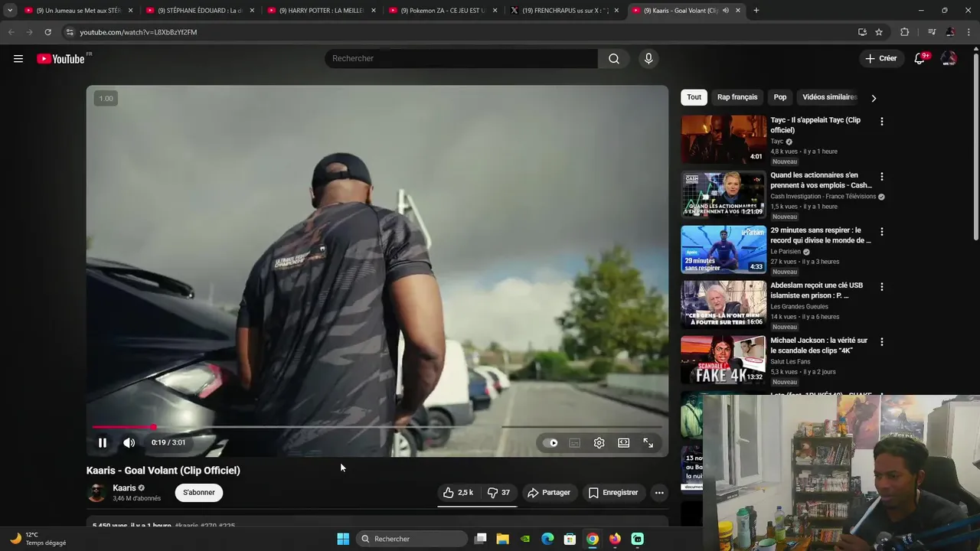
Task: Open Firefox from taskbar
Action: click(x=615, y=539)
